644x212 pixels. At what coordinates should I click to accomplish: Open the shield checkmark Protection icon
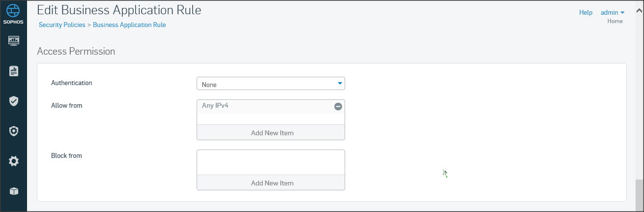pyautogui.click(x=14, y=101)
